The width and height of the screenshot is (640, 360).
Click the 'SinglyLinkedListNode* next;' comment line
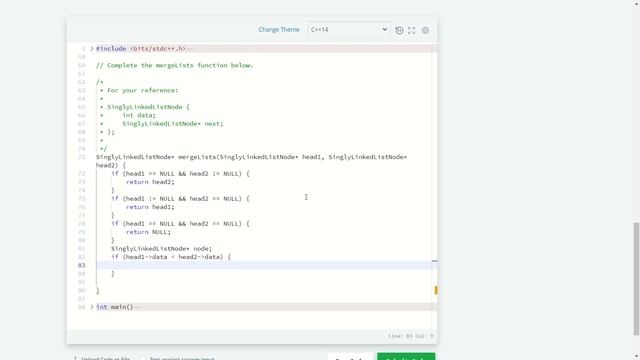pos(173,124)
